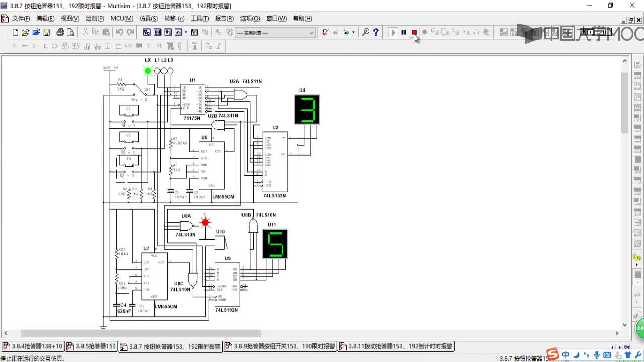Open help question mark icon
This screenshot has height=362, width=644.
(376, 32)
